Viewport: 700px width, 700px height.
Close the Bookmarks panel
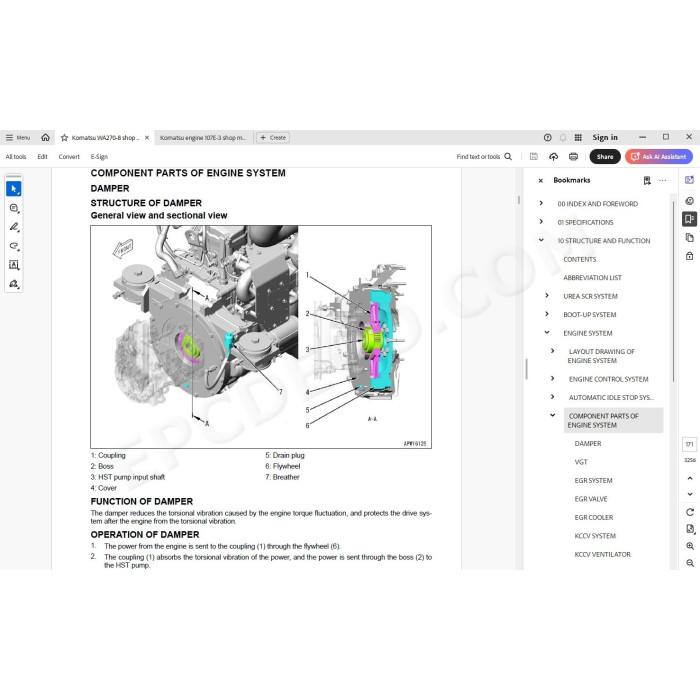click(541, 181)
